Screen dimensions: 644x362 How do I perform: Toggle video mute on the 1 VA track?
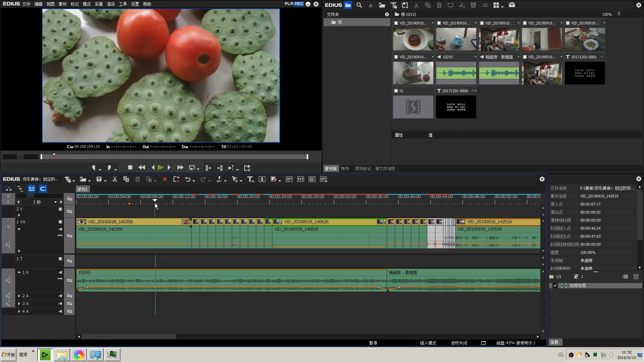pyautogui.click(x=60, y=222)
